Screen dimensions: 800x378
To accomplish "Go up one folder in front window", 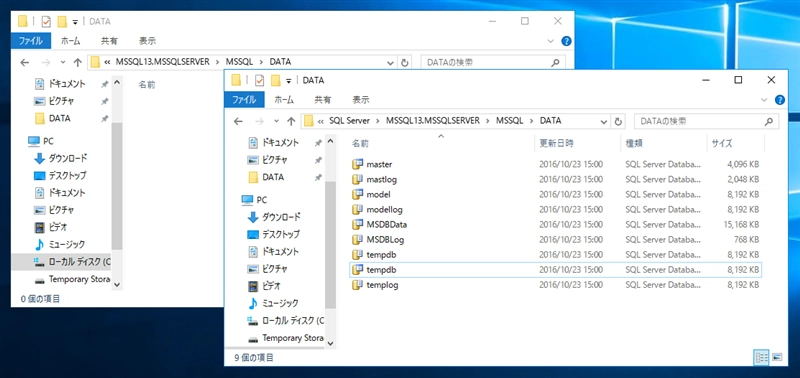I will point(291,121).
